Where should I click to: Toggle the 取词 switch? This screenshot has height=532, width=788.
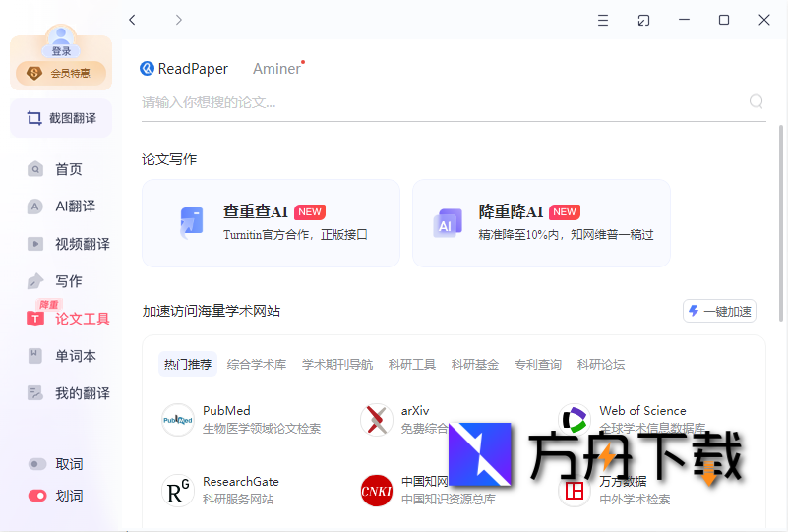tap(37, 464)
